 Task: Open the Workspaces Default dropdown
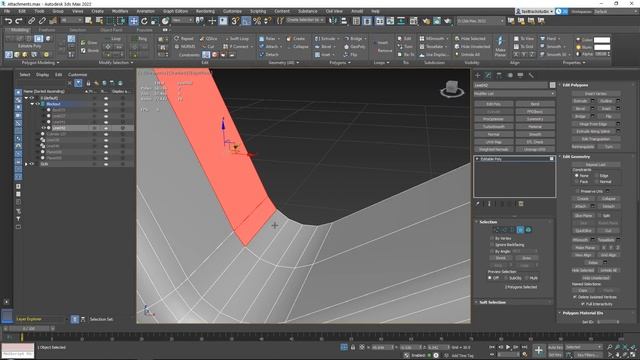pyautogui.click(x=616, y=11)
